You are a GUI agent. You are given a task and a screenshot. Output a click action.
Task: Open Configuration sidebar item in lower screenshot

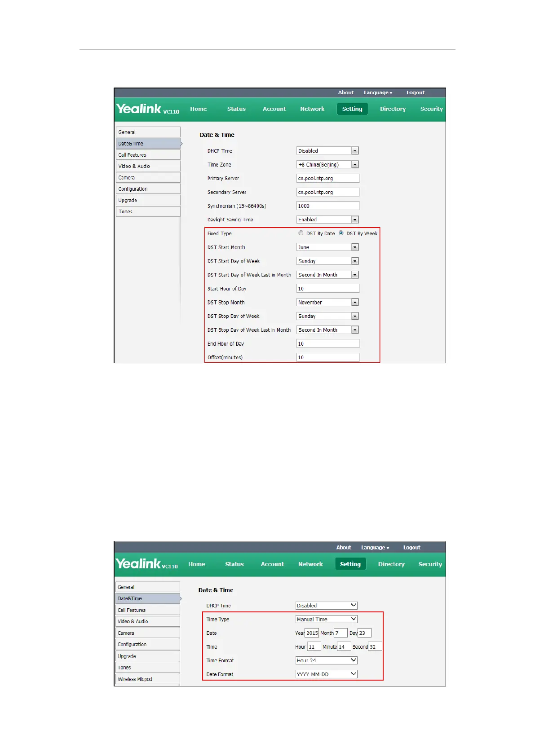coord(148,644)
